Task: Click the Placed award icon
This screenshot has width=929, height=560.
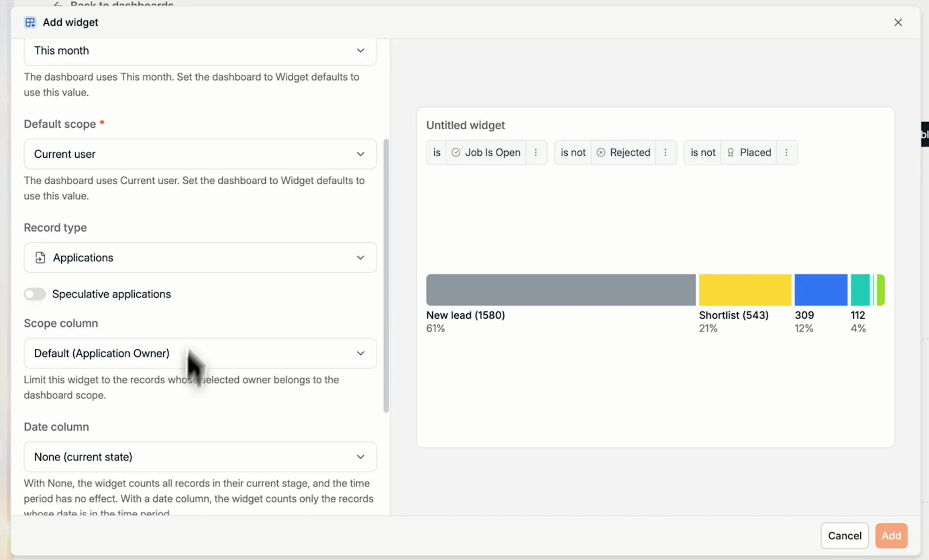Action: point(730,152)
